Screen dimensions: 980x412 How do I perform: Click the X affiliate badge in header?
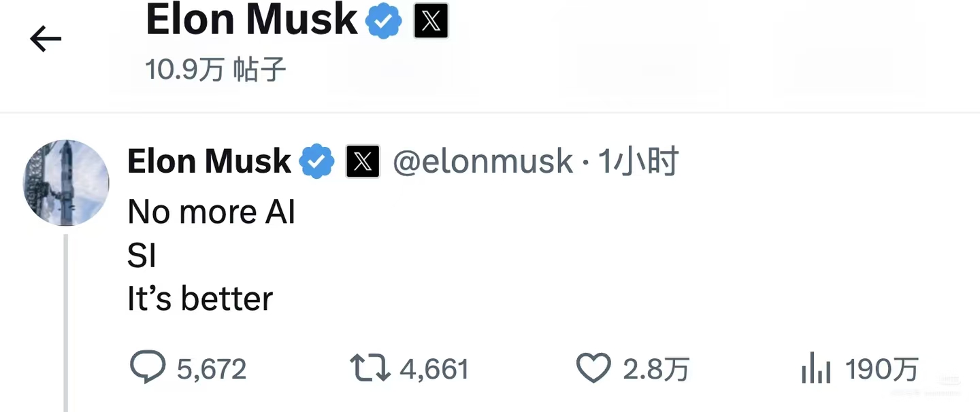[x=431, y=21]
